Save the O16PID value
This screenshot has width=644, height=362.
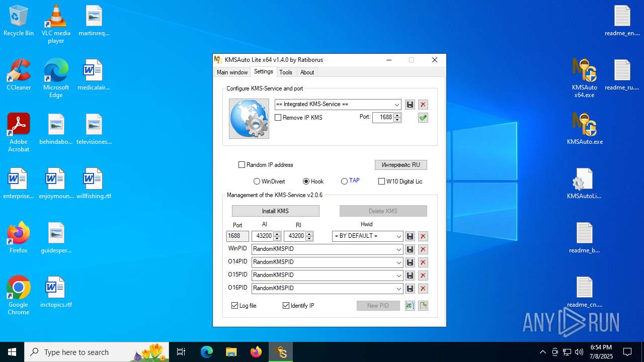pos(410,289)
